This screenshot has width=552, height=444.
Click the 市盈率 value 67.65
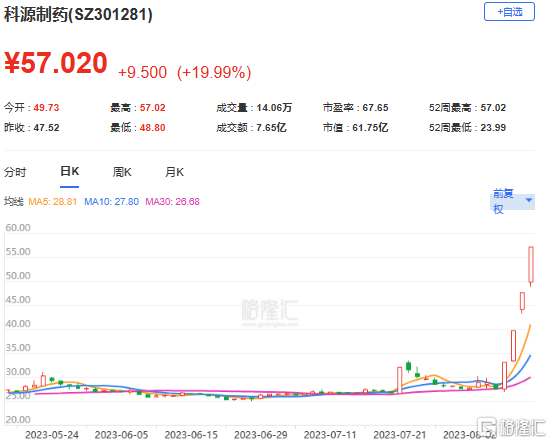point(375,108)
